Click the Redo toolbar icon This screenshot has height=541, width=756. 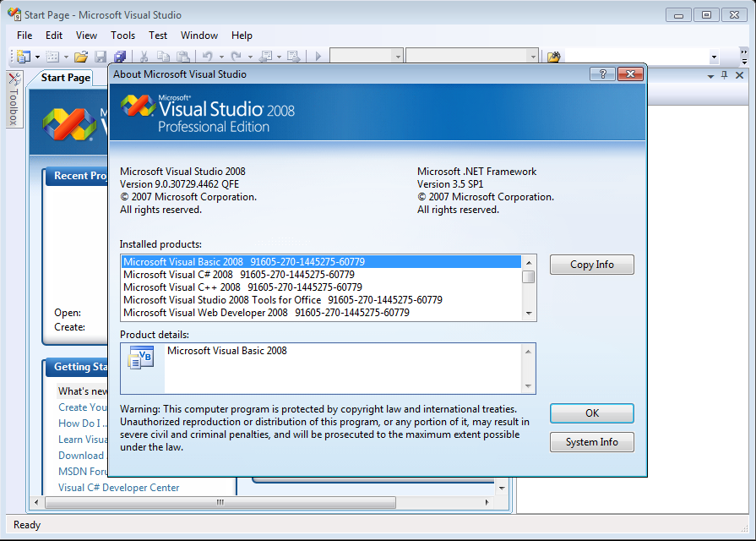(237, 57)
